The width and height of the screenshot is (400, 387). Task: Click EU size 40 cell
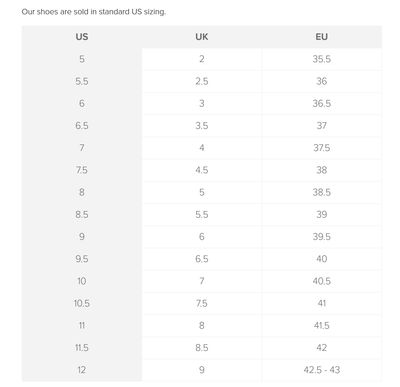point(322,259)
